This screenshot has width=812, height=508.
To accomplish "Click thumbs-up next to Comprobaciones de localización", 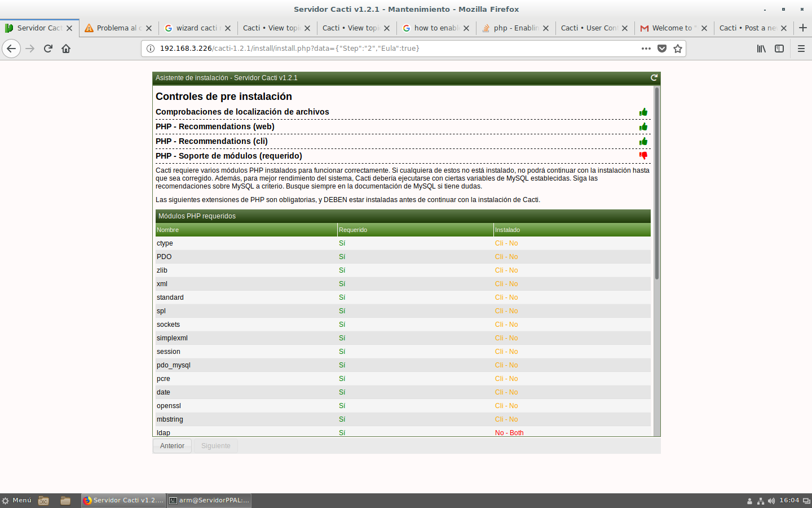I will pyautogui.click(x=643, y=112).
